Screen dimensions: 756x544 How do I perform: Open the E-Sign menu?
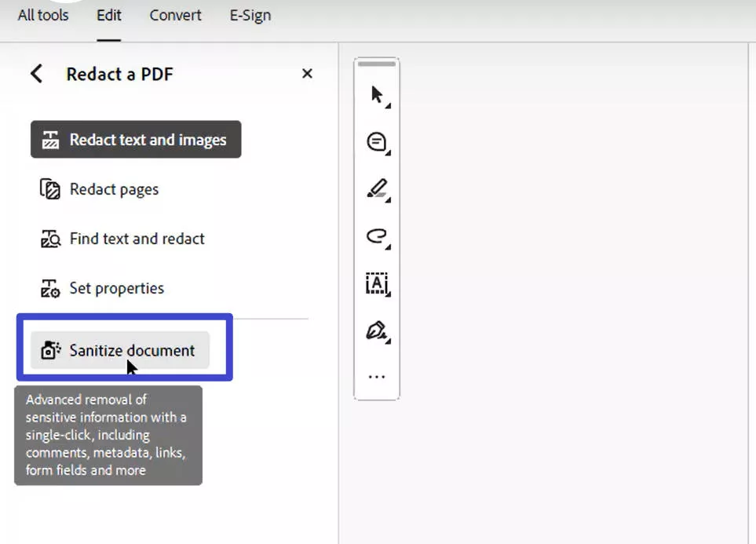tap(249, 15)
